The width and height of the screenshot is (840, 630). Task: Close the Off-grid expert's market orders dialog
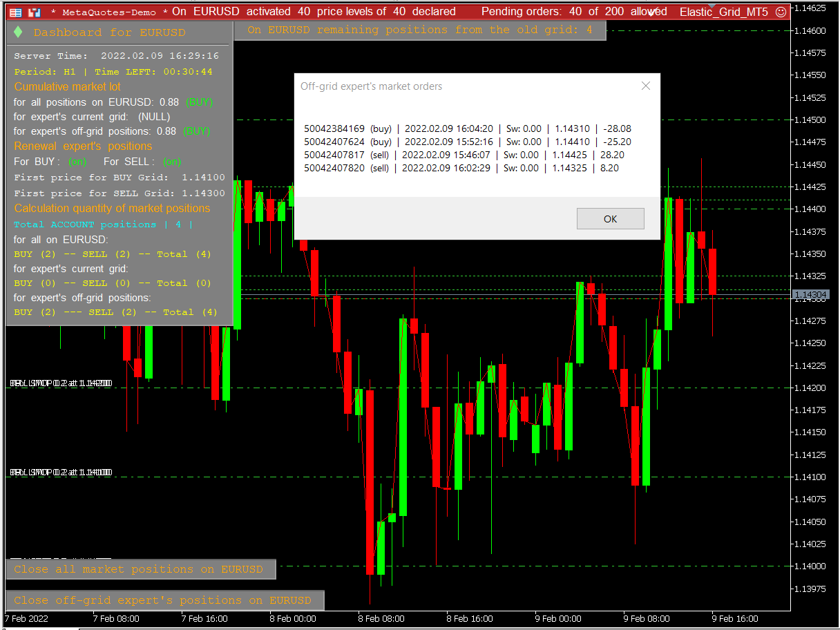[x=646, y=86]
